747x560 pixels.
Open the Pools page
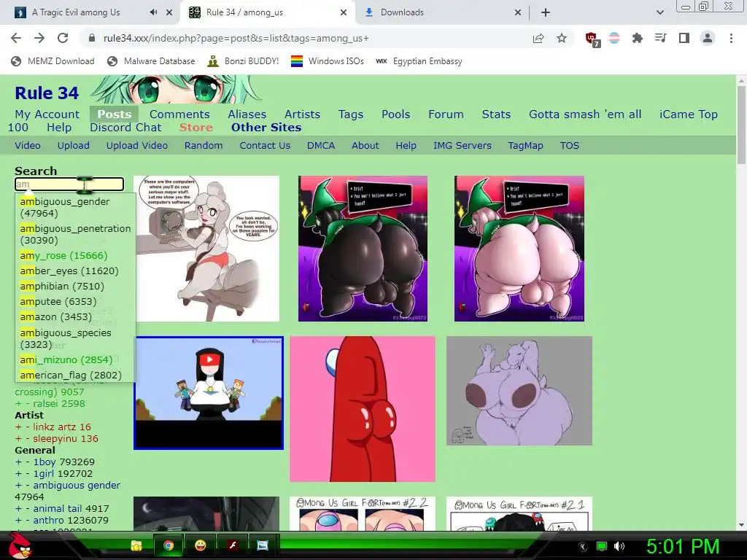coord(395,114)
